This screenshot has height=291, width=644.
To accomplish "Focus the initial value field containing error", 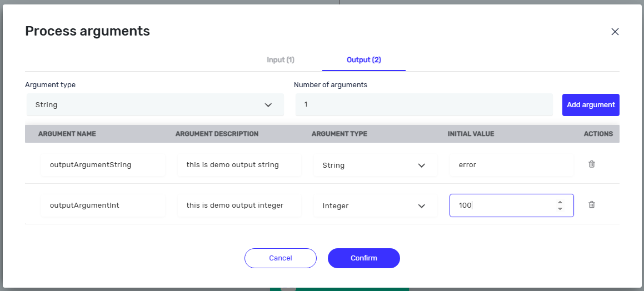I will (511, 165).
